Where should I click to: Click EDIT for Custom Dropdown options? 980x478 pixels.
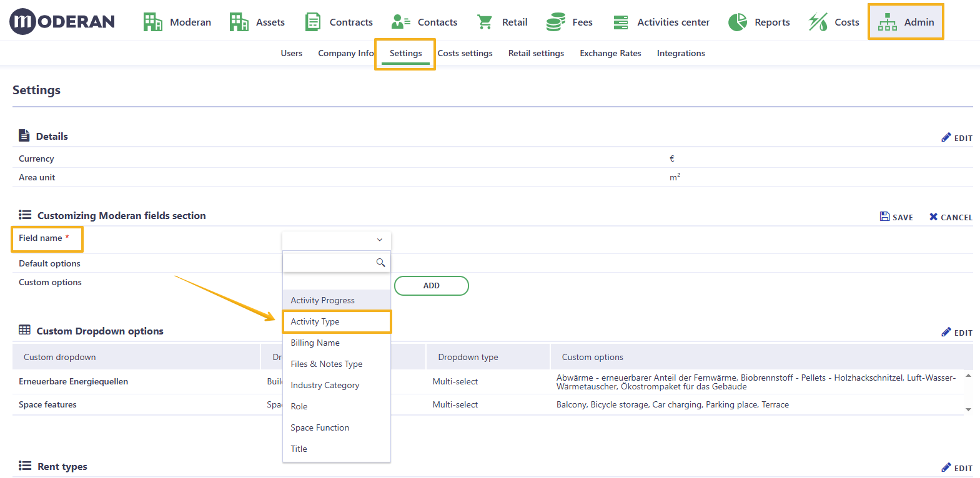tap(957, 333)
